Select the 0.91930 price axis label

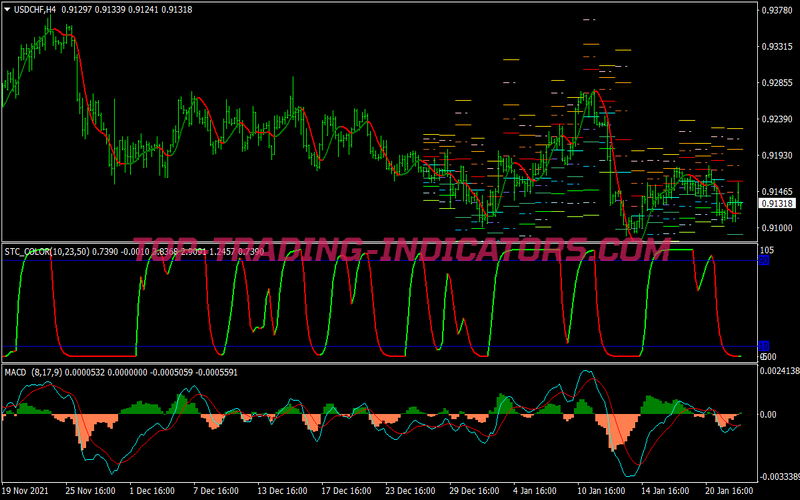click(x=777, y=155)
